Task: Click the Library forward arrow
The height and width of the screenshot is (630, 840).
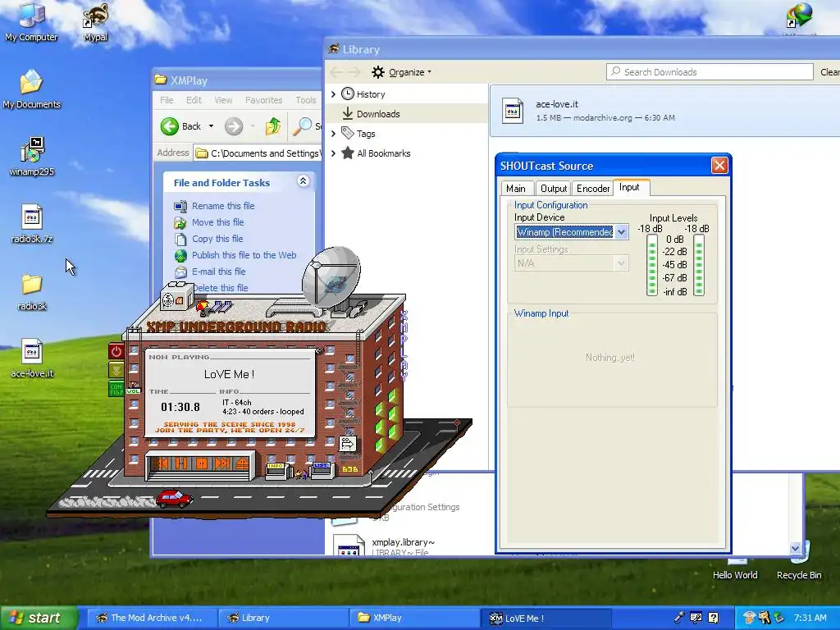Action: click(x=354, y=72)
